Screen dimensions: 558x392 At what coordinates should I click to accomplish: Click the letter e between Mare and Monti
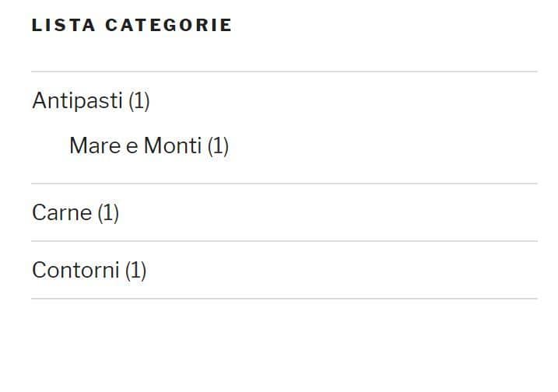(x=132, y=148)
